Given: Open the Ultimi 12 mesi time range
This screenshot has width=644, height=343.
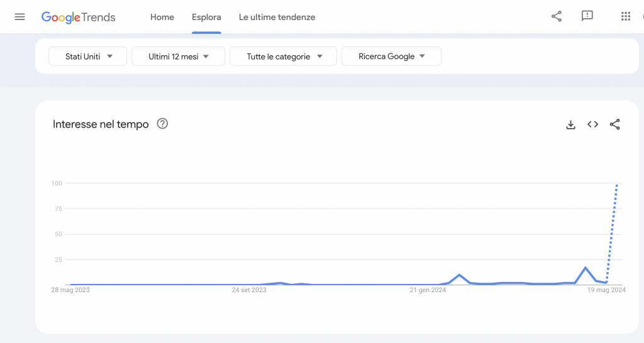Looking at the screenshot, I should point(178,56).
